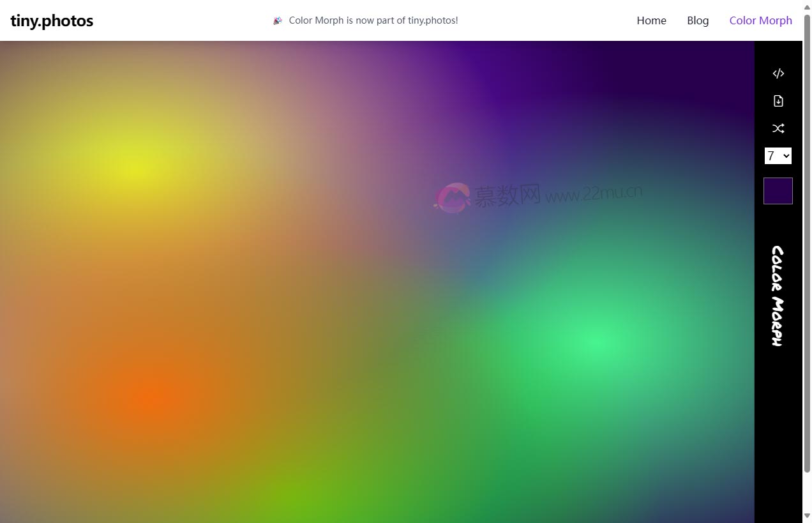
Task: Click the orange glow on the canvas
Action: [x=153, y=399]
